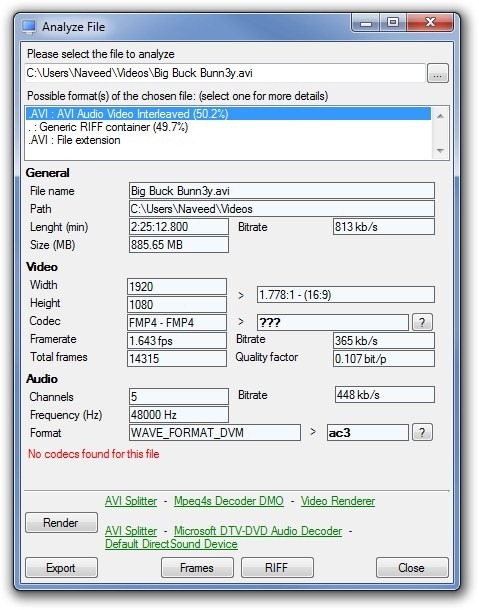Click the audio format question mark button

(422, 432)
